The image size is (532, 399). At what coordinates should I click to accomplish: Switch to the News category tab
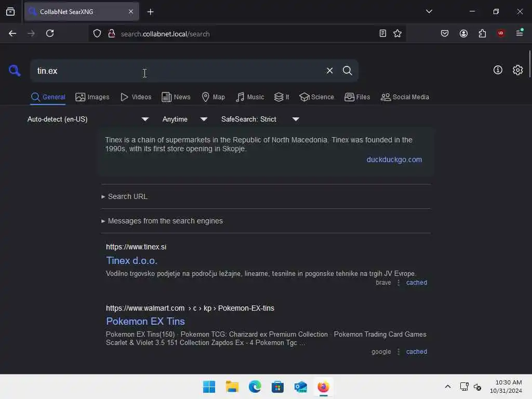176,97
